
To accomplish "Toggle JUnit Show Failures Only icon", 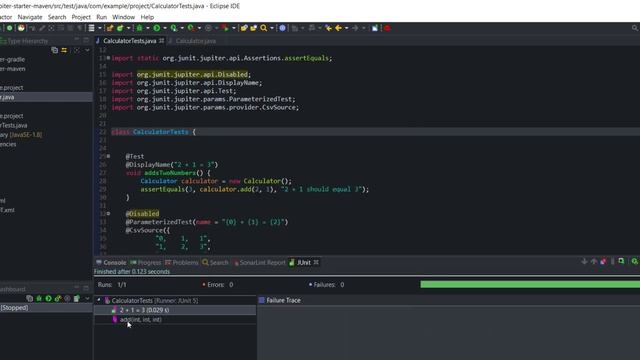I will click(603, 261).
